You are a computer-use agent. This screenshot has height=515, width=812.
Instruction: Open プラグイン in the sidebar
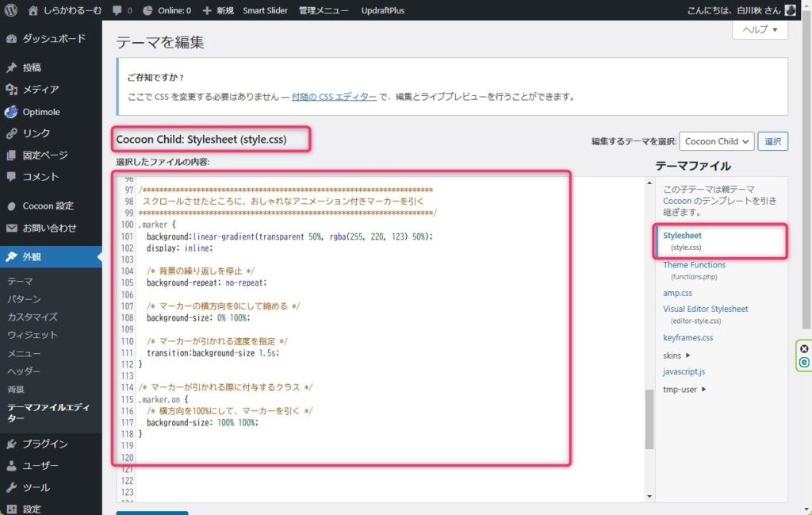coord(44,444)
